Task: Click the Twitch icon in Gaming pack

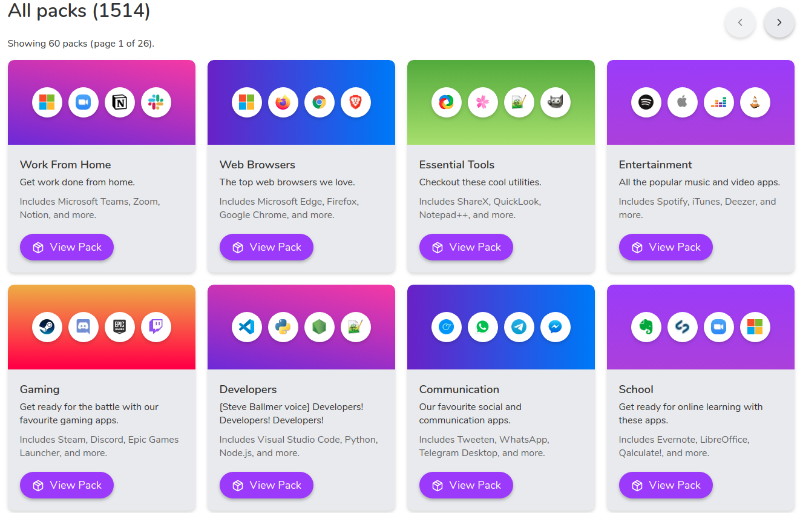Action: (x=155, y=327)
